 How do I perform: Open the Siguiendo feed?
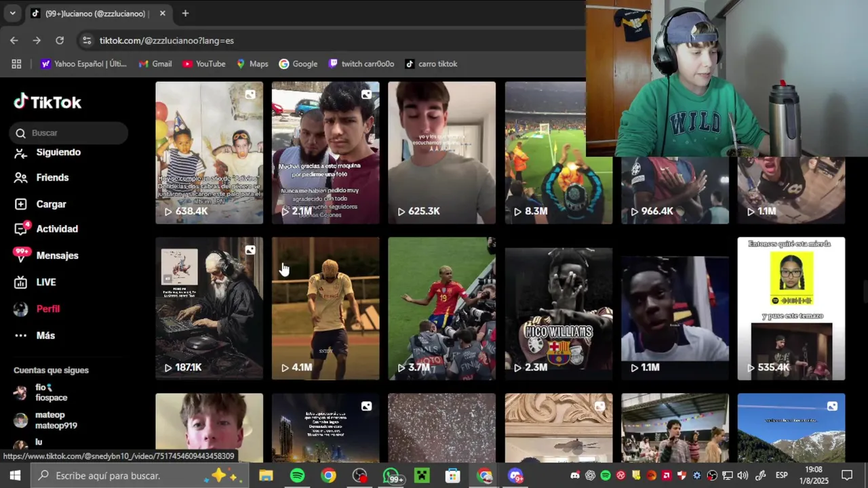coord(58,152)
